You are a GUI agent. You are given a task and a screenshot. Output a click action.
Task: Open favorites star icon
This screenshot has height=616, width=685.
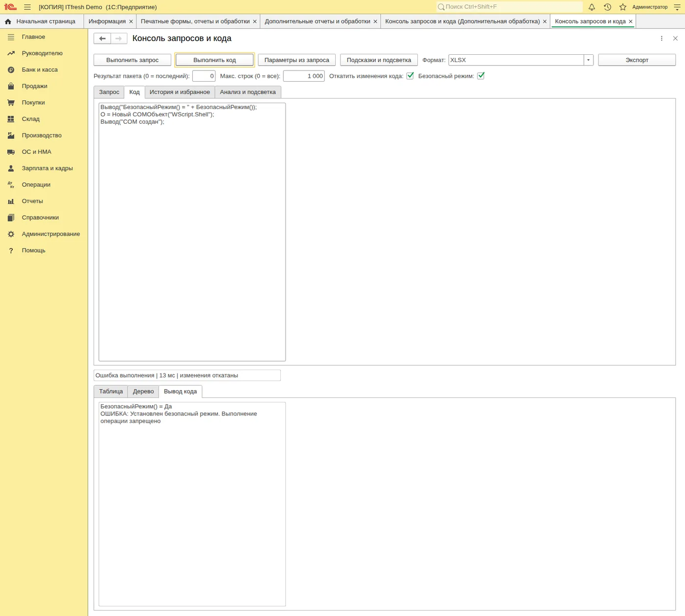623,7
